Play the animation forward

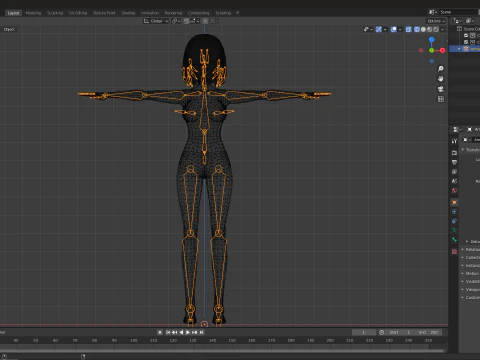[188, 332]
